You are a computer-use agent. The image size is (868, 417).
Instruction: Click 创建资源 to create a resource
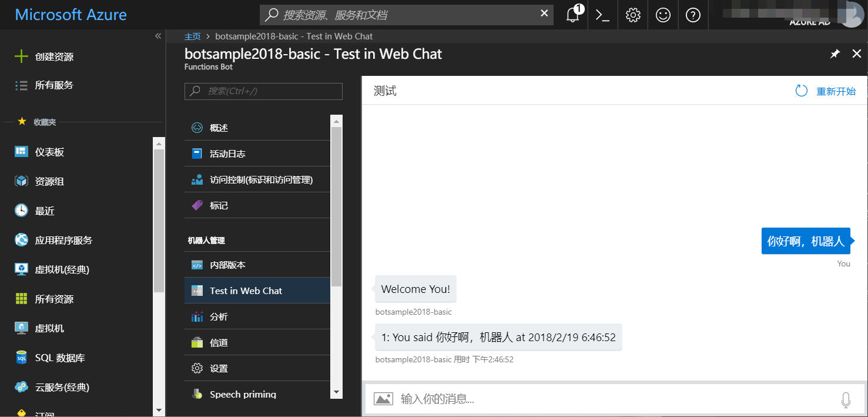coord(47,56)
